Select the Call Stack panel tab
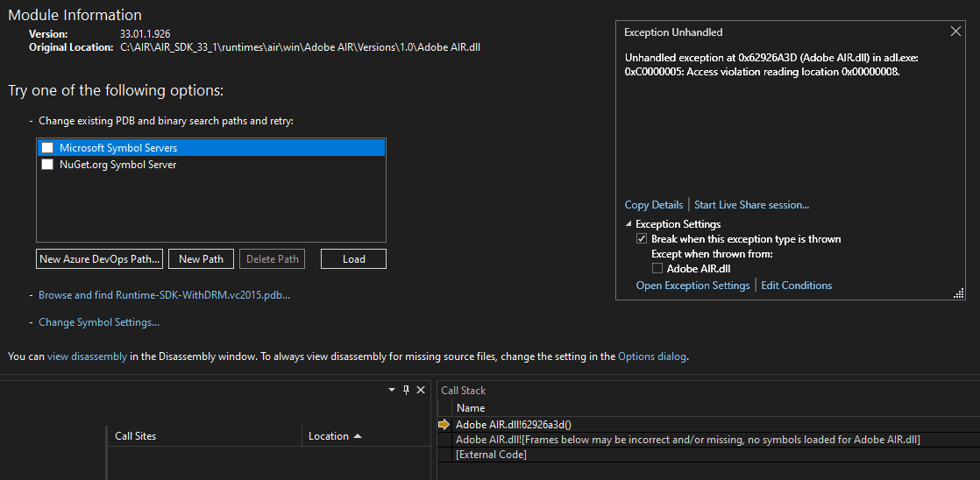 pos(463,390)
